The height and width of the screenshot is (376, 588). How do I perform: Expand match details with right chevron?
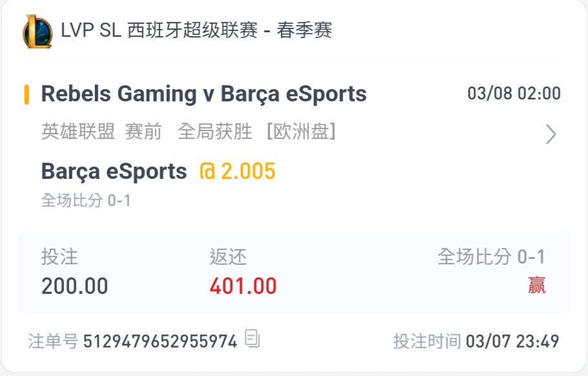[x=551, y=134]
